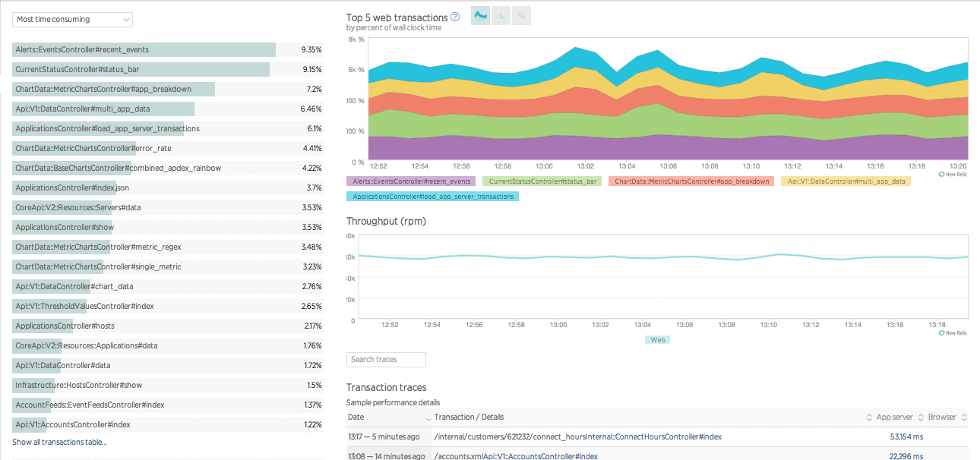
Task: Click the New Relic badge under the Throughput chart
Action: 953,332
